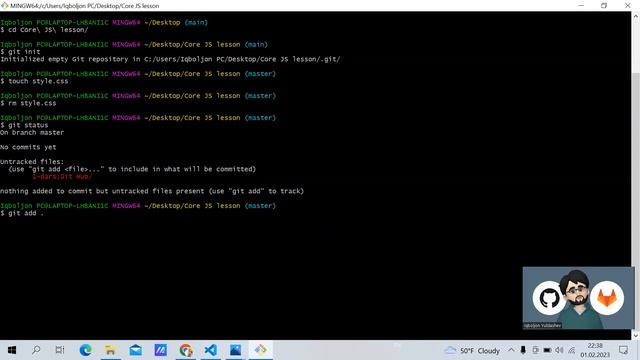The height and width of the screenshot is (360, 640).
Task: Show hidden system tray icons
Action: [511, 350]
